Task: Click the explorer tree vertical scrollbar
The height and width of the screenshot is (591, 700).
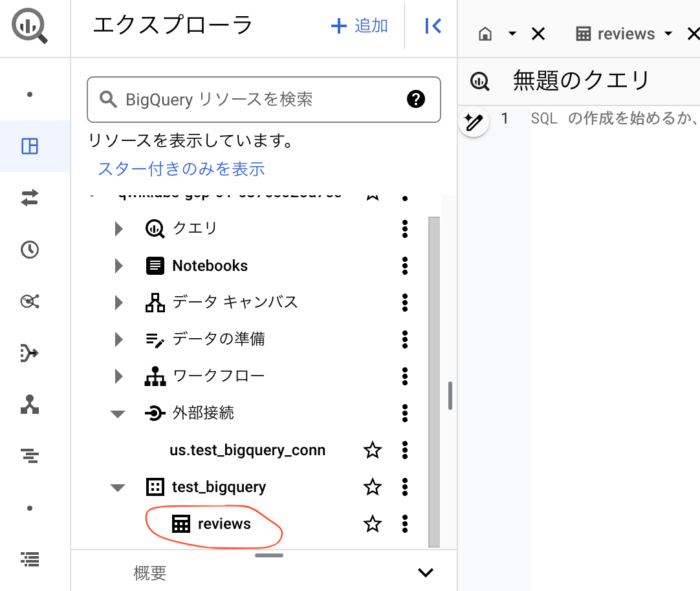Action: (x=434, y=381)
